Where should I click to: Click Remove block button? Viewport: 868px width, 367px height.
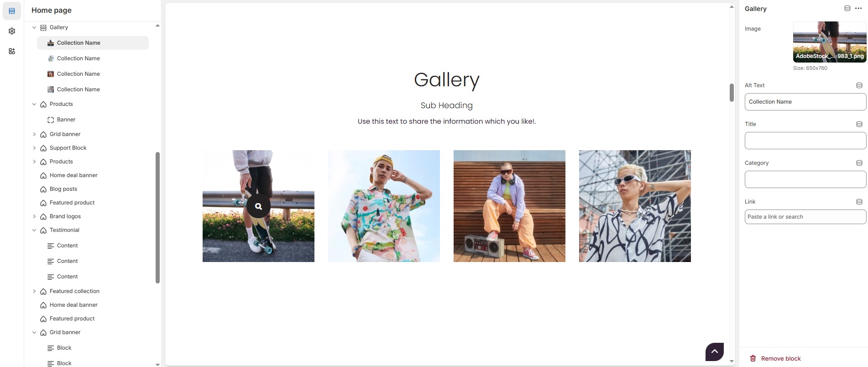[775, 358]
